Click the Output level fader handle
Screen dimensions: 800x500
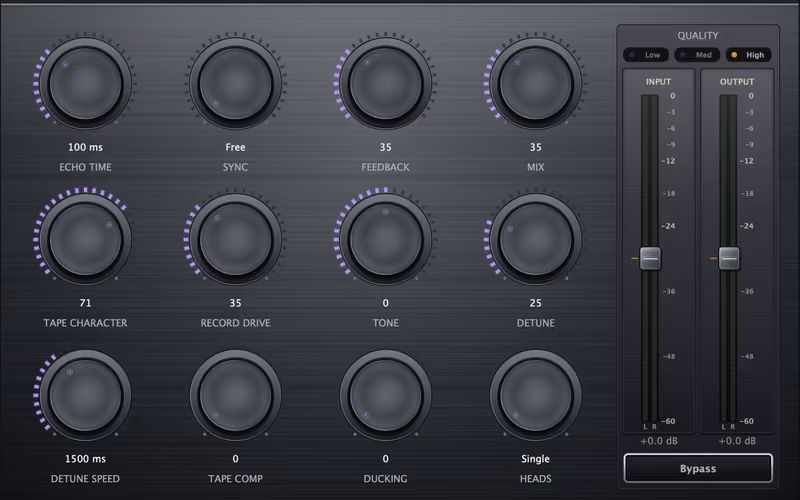point(729,258)
